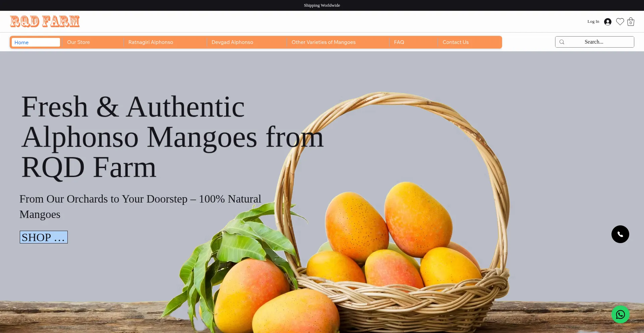Click the Shipping Worldwide banner text

322,5
